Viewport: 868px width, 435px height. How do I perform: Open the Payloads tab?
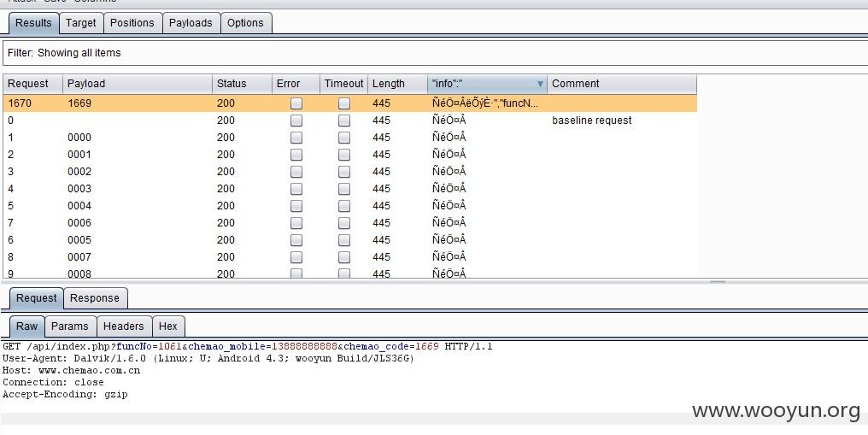(191, 23)
